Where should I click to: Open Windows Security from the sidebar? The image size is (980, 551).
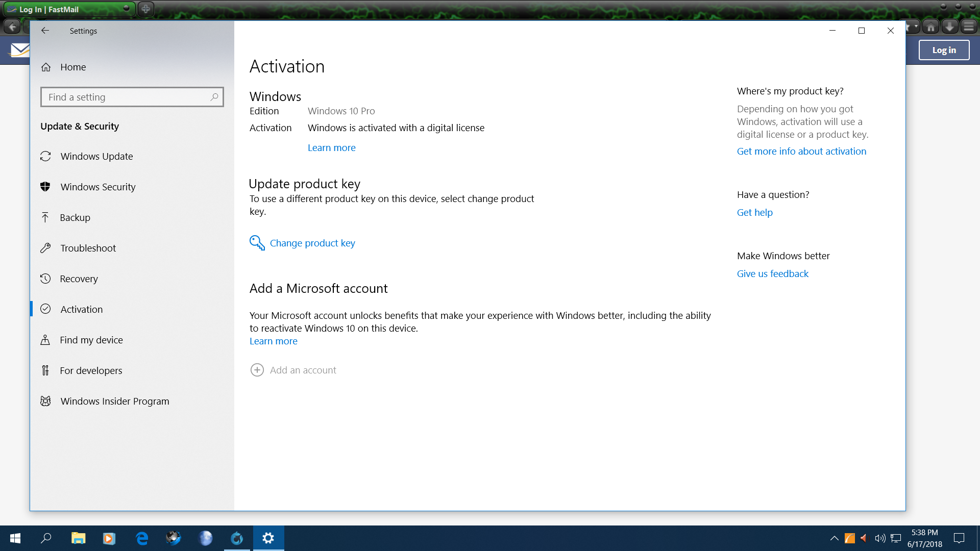pyautogui.click(x=97, y=187)
